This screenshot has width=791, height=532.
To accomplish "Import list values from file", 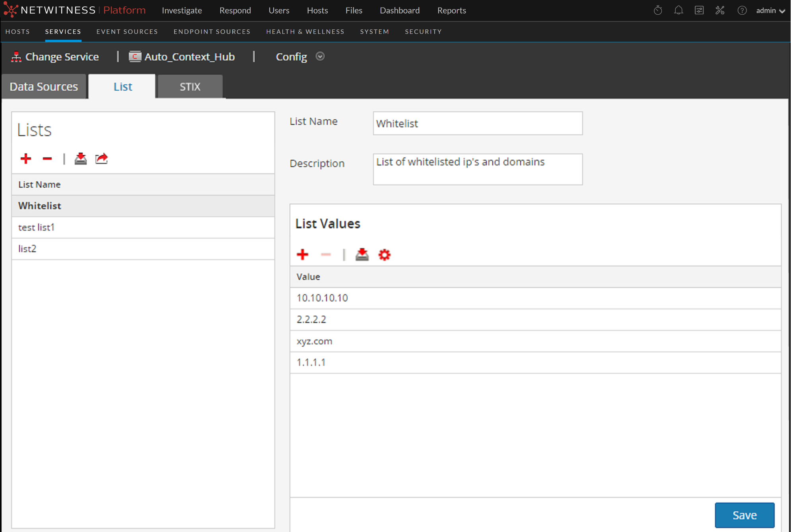I will tap(362, 254).
